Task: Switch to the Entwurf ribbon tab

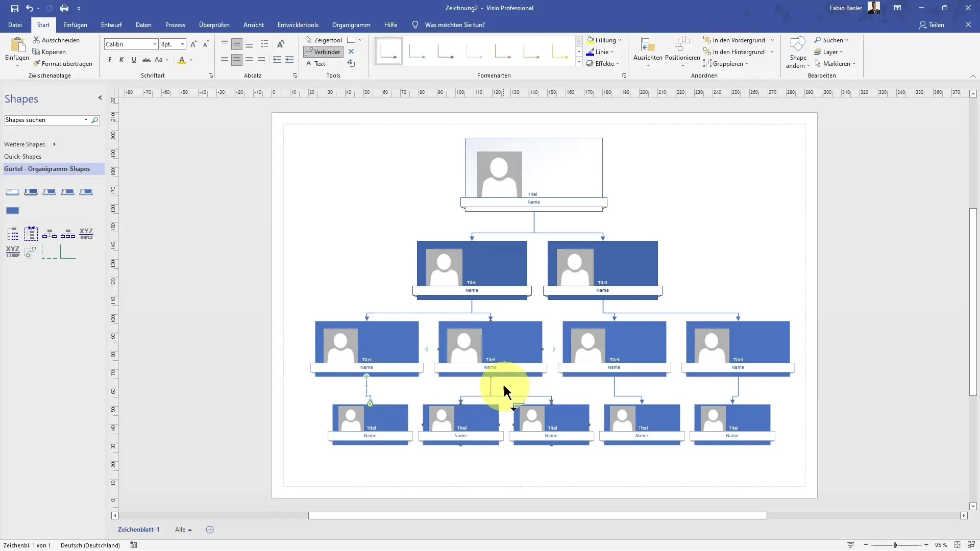Action: [111, 24]
